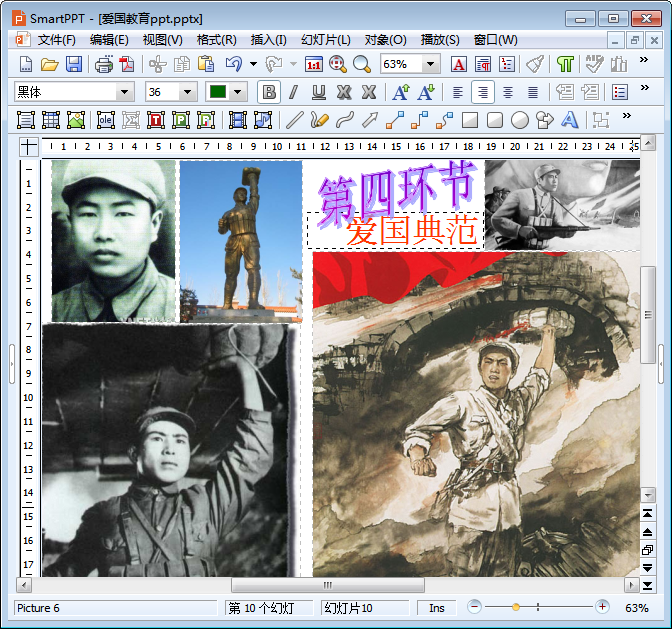The width and height of the screenshot is (672, 629).
Task: Open the 播放(S) menu
Action: [440, 40]
